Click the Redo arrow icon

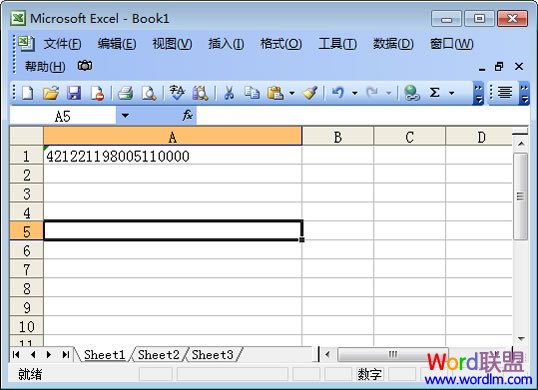(x=372, y=93)
